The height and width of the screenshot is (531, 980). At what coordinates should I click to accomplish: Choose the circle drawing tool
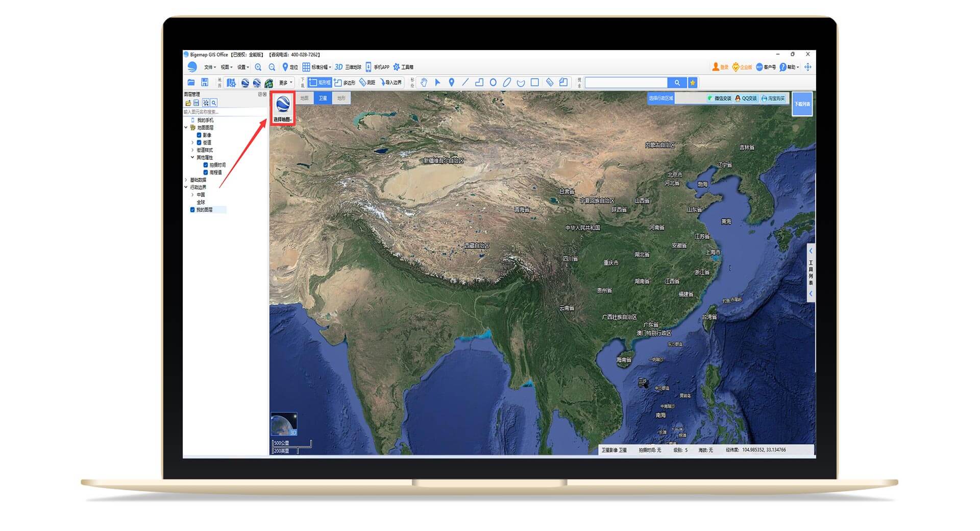493,82
